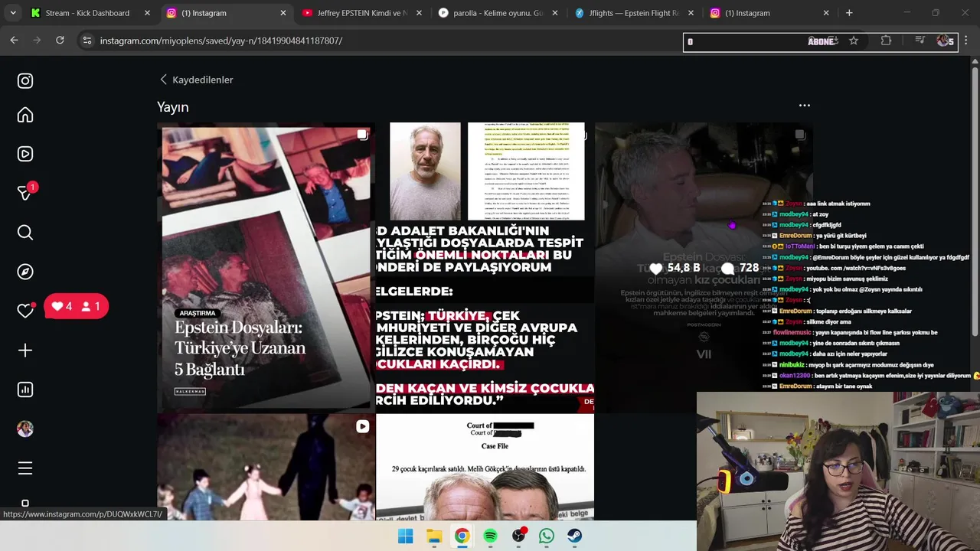Open the 'Court of Case File' post
This screenshot has width=980, height=551.
pyautogui.click(x=485, y=467)
